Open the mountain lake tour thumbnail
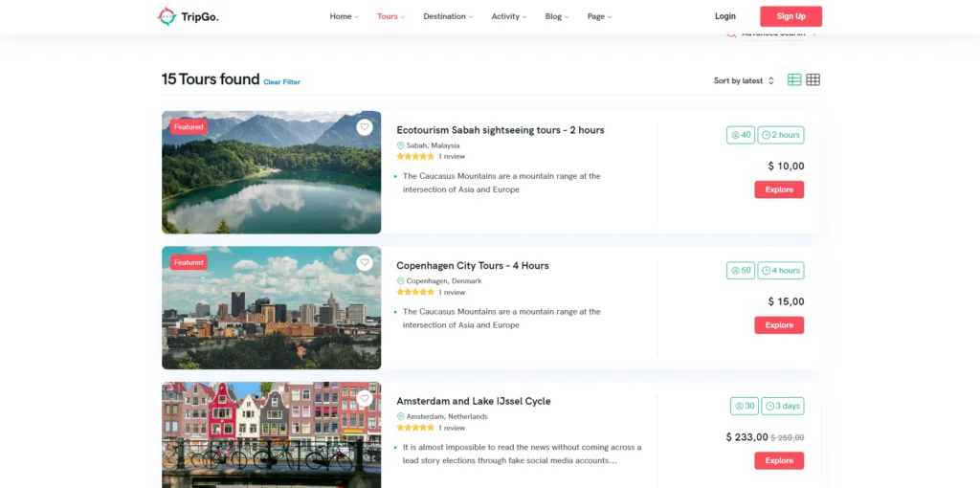Screen dimensions: 980x488 (x=271, y=172)
